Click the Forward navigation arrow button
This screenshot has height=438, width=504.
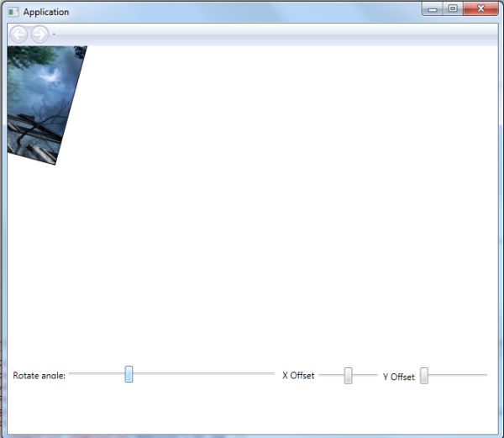(x=39, y=34)
